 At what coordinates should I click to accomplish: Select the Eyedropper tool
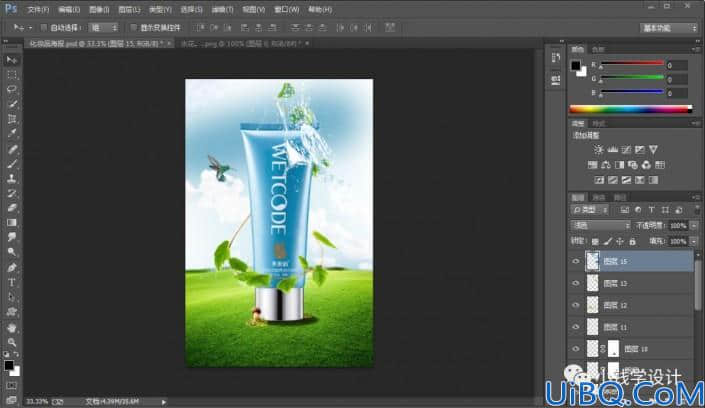pos(12,134)
